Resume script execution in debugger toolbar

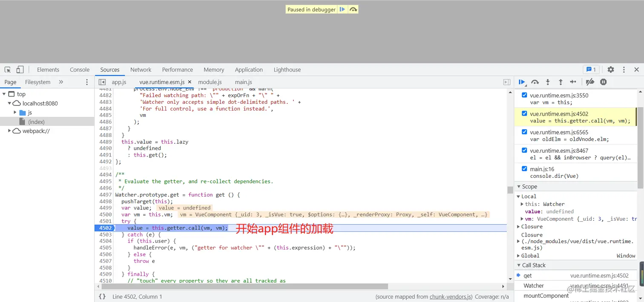pos(522,82)
